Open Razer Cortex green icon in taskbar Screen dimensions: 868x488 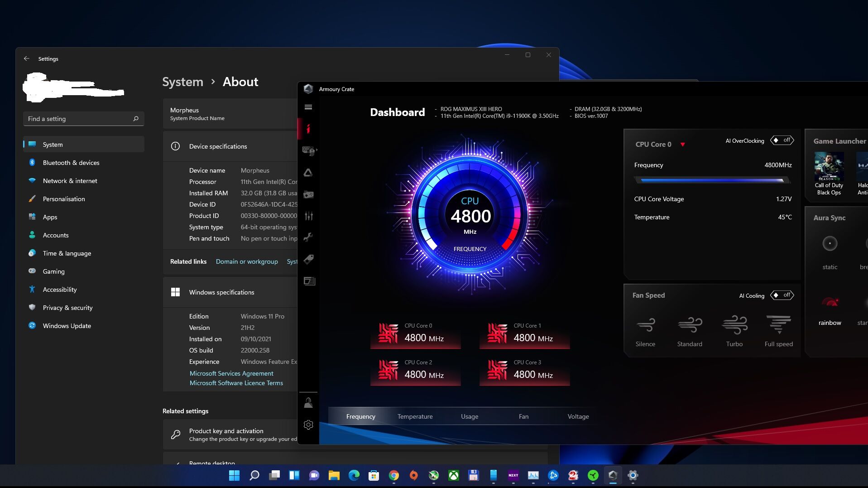[x=593, y=475]
